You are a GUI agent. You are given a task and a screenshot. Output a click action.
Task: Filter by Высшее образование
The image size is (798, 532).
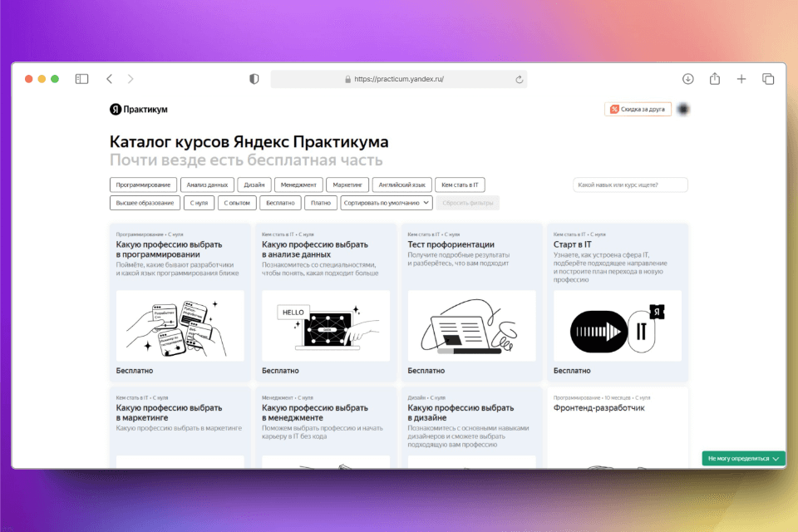[145, 203]
